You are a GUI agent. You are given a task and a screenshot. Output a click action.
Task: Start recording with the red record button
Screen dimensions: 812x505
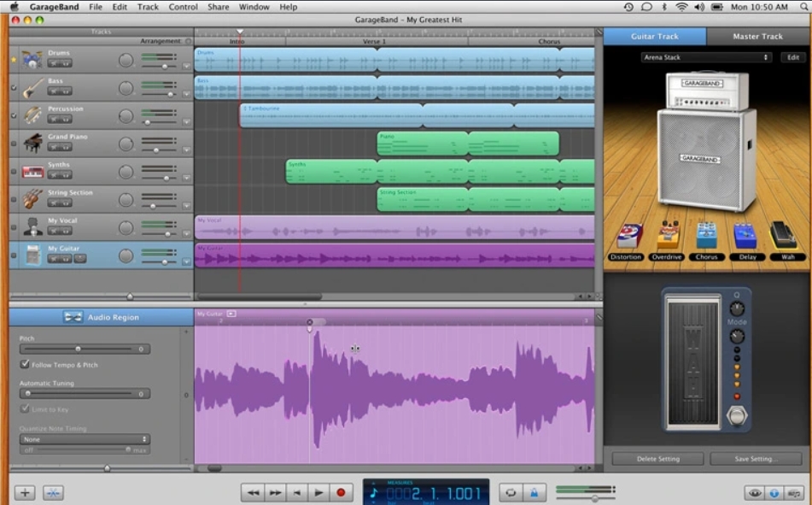pos(341,492)
